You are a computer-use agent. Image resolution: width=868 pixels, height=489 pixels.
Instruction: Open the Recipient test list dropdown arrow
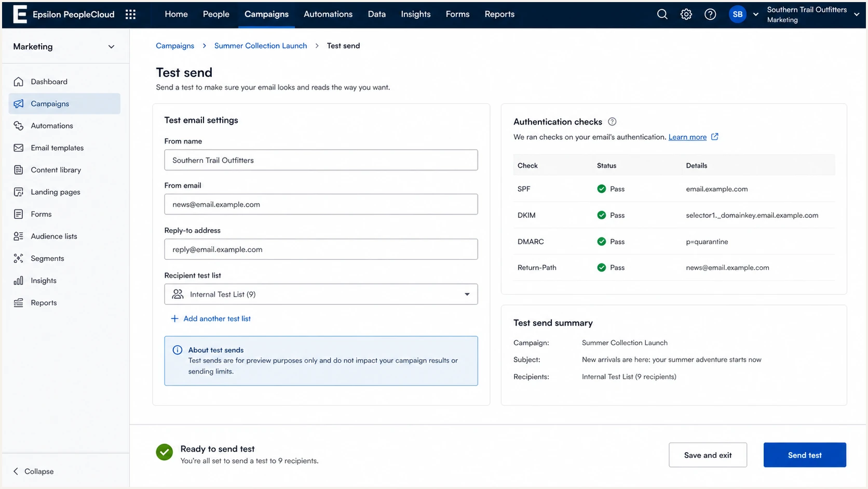tap(467, 294)
